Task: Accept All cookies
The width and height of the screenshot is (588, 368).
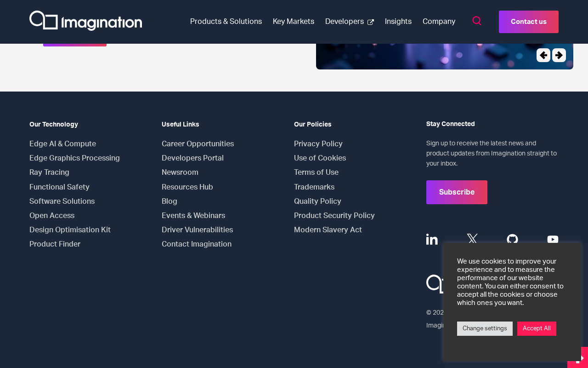Action: [537, 328]
